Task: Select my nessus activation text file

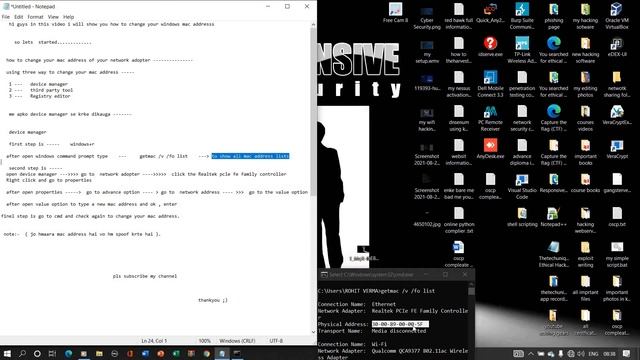Action: pyautogui.click(x=459, y=84)
